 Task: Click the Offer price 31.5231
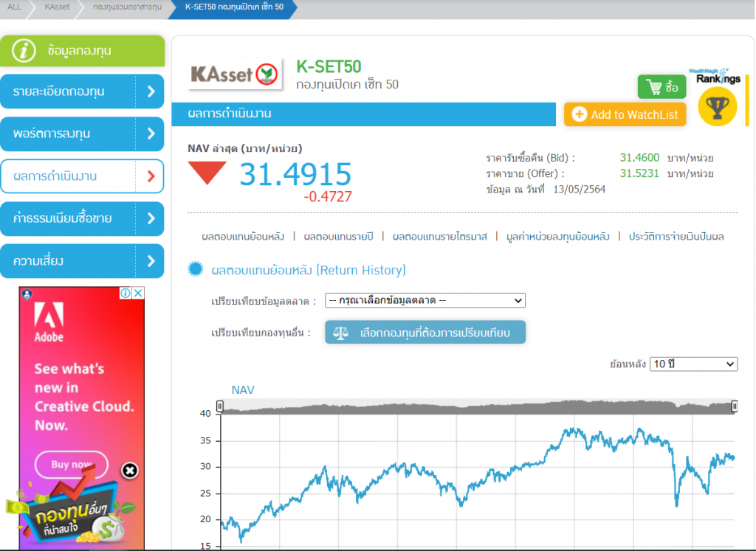coord(639,173)
